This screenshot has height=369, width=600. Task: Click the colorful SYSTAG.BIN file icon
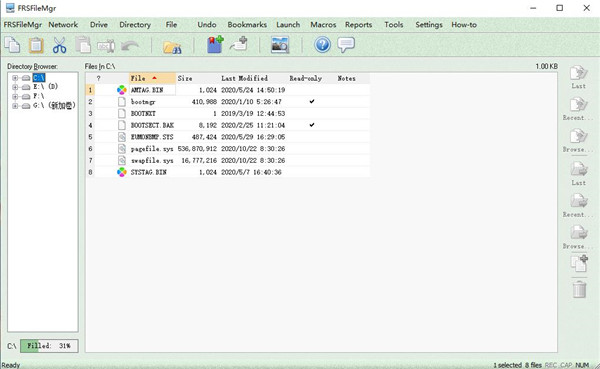(x=122, y=172)
